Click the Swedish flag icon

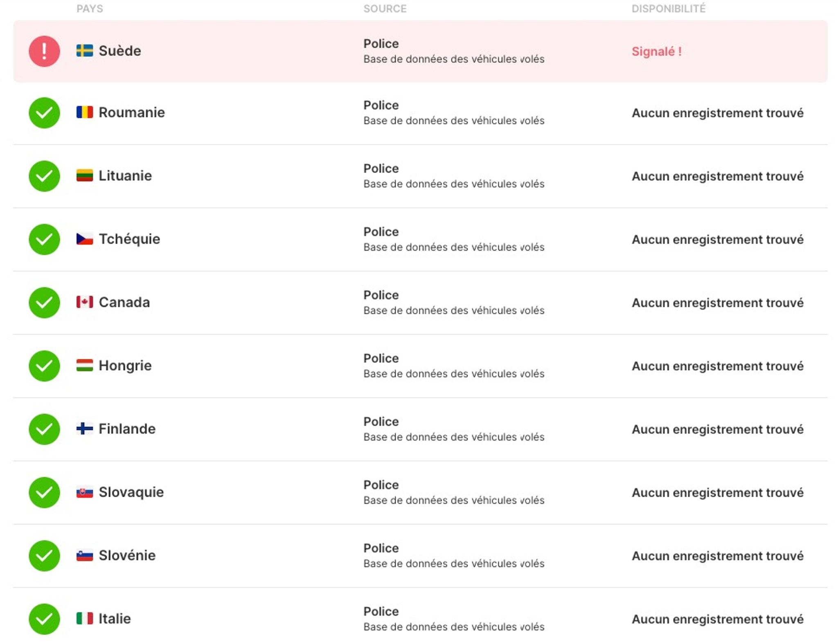85,51
